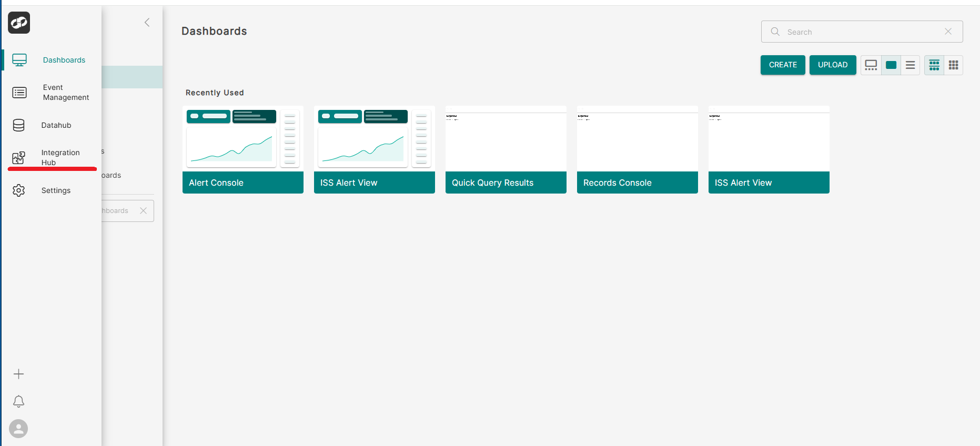Click the CREATE button
The height and width of the screenshot is (446, 980).
coord(782,65)
